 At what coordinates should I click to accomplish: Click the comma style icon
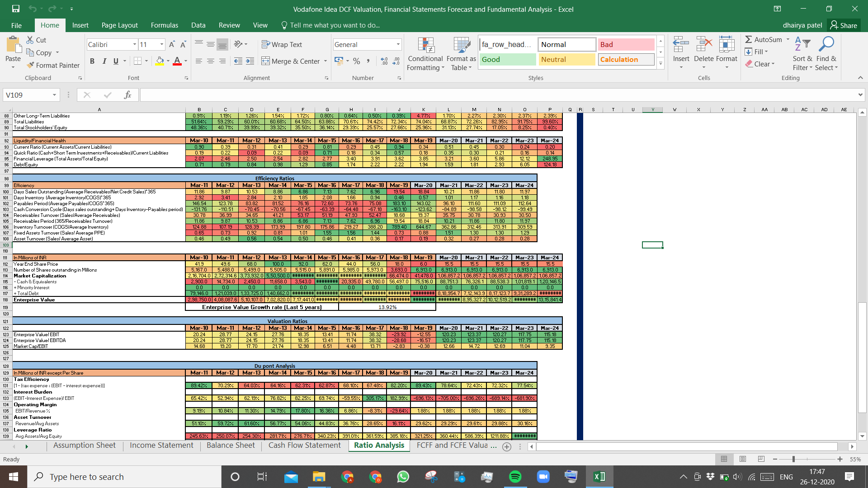click(368, 61)
